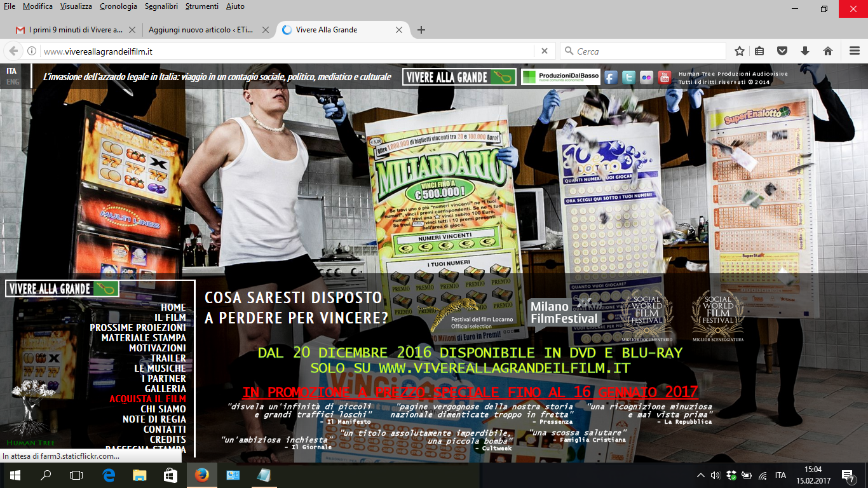Open NOTE DI REGIA link
Image resolution: width=868 pixels, height=488 pixels.
(x=154, y=419)
